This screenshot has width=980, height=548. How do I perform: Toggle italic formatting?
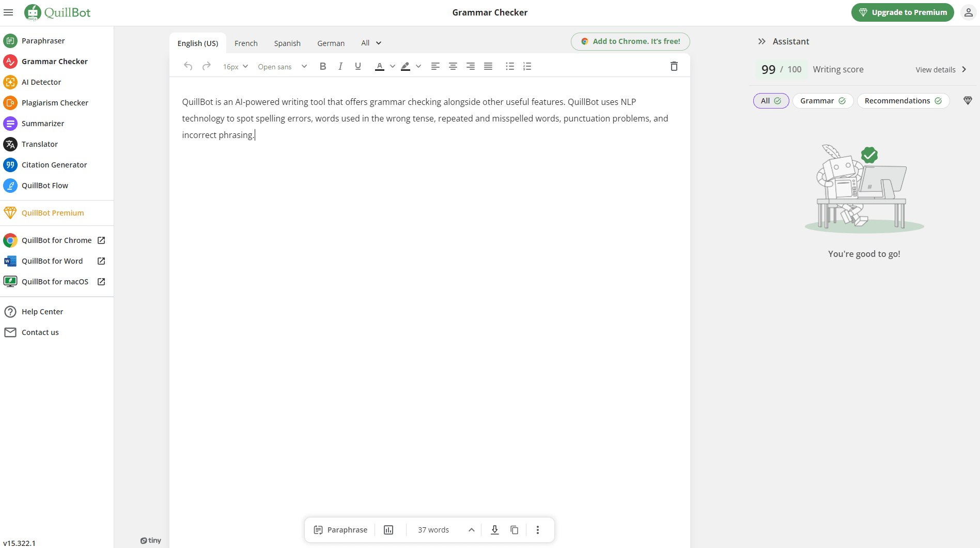pos(340,66)
